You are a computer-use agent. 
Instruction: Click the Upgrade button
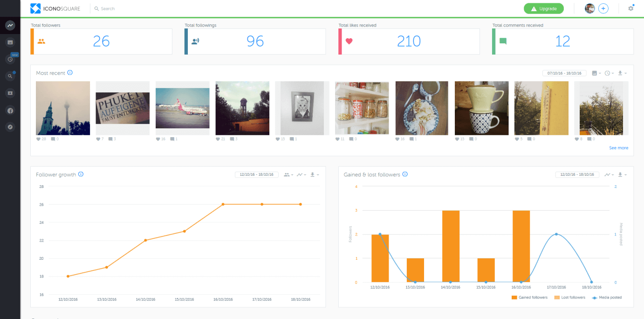tap(543, 8)
